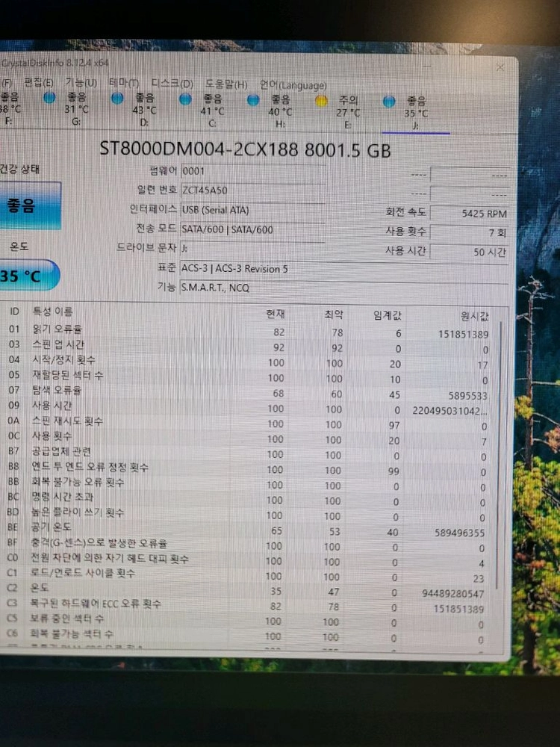Click the standard field ACS-3 Revision 5
Screen dimensions: 560x747
tap(343, 269)
